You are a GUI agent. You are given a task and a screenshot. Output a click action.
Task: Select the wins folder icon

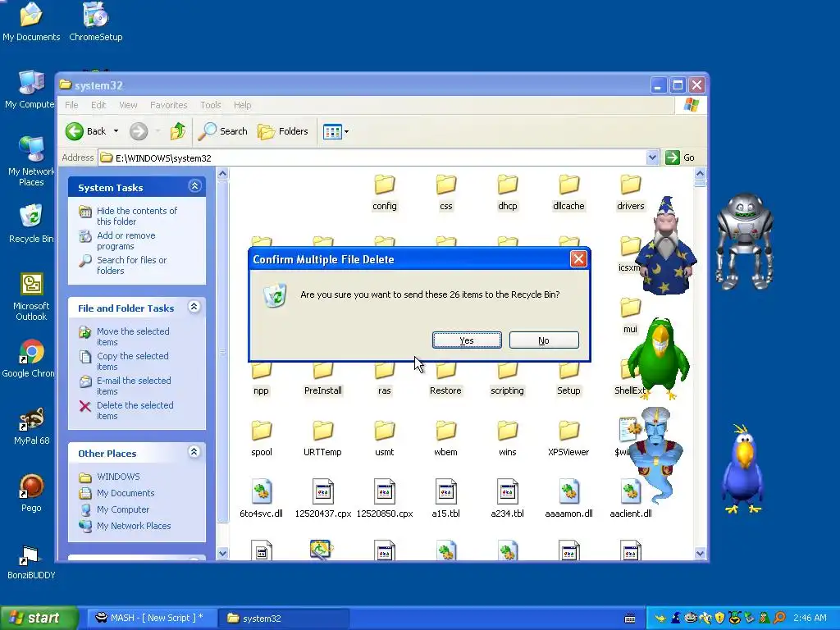pos(507,431)
